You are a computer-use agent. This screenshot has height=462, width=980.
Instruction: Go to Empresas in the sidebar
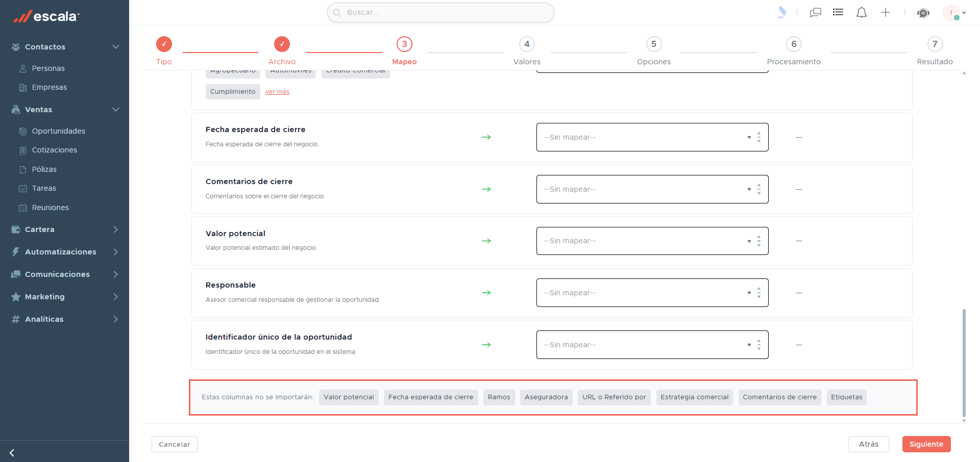pos(49,87)
